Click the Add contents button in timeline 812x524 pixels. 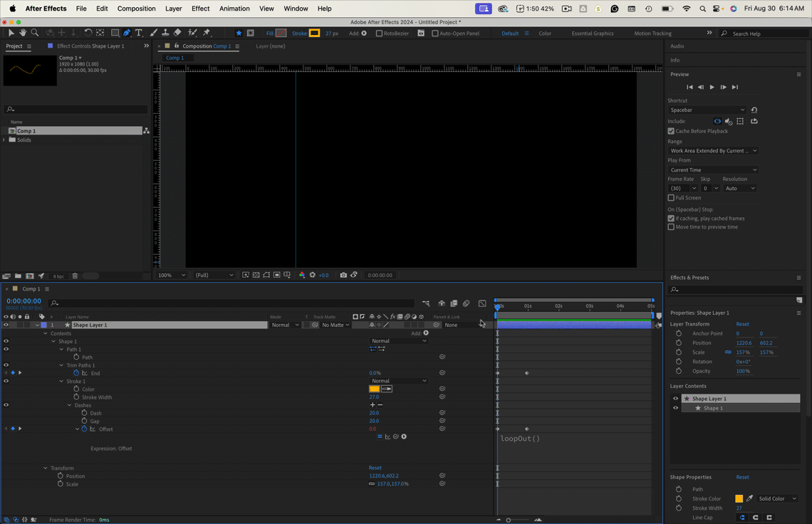[426, 333]
